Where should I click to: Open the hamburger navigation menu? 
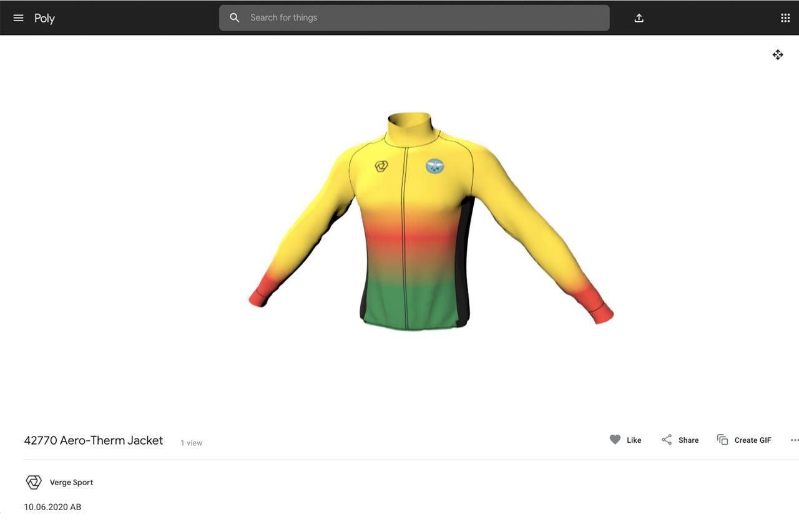(18, 17)
